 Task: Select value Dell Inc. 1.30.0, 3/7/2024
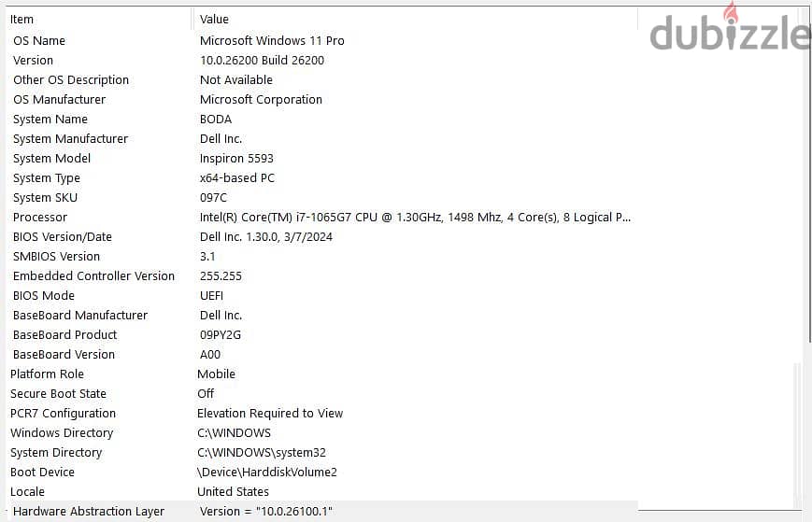coord(266,237)
